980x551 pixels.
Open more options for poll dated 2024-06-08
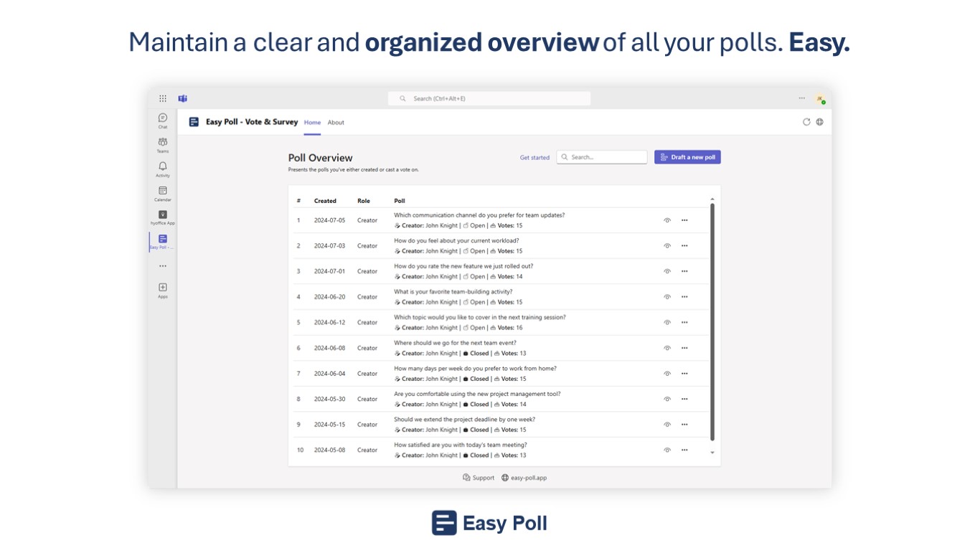pyautogui.click(x=684, y=348)
